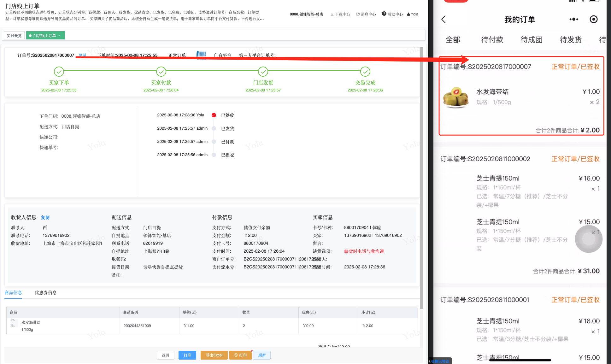Close the 门店线上订单 tab with x

[x=60, y=36]
